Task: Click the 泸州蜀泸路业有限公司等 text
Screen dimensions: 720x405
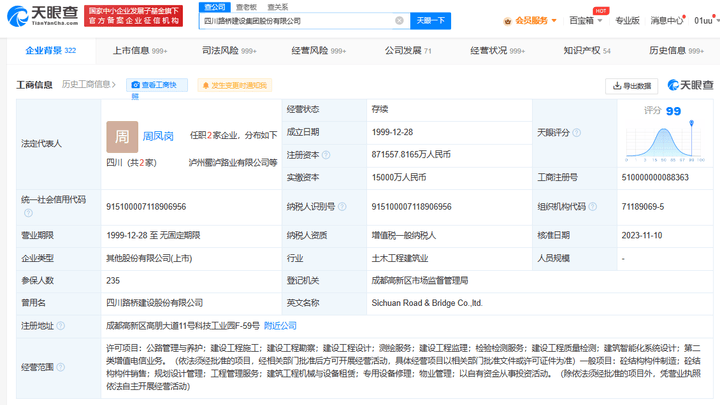Action: pos(233,163)
